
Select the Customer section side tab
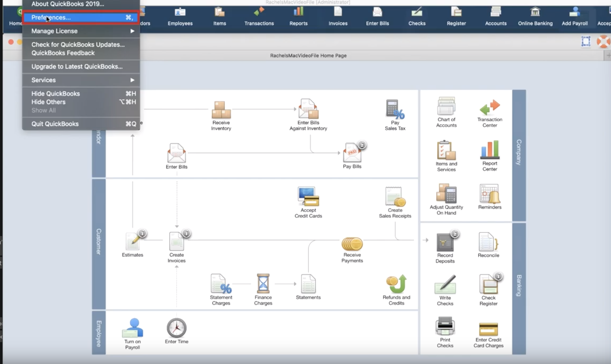[99, 244]
